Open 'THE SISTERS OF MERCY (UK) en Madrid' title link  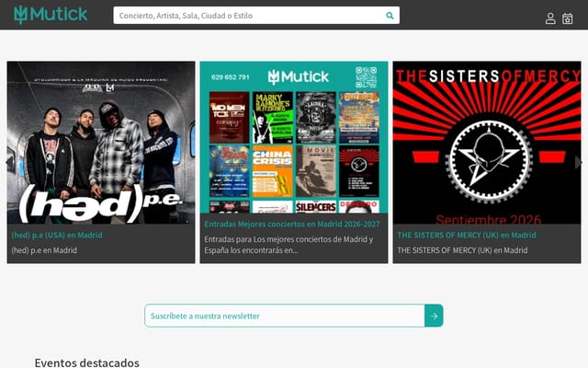click(x=467, y=236)
